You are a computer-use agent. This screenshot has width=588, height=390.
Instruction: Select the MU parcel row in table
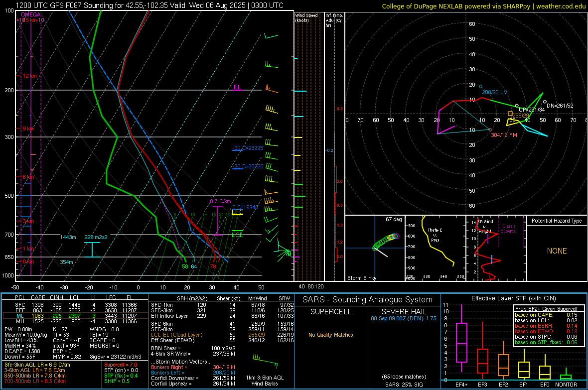pos(75,321)
